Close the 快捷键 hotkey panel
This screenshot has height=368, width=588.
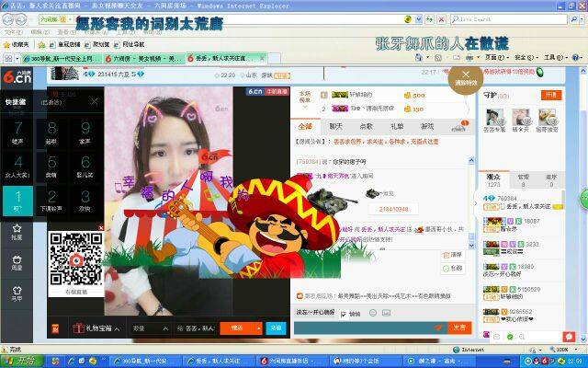(95, 101)
